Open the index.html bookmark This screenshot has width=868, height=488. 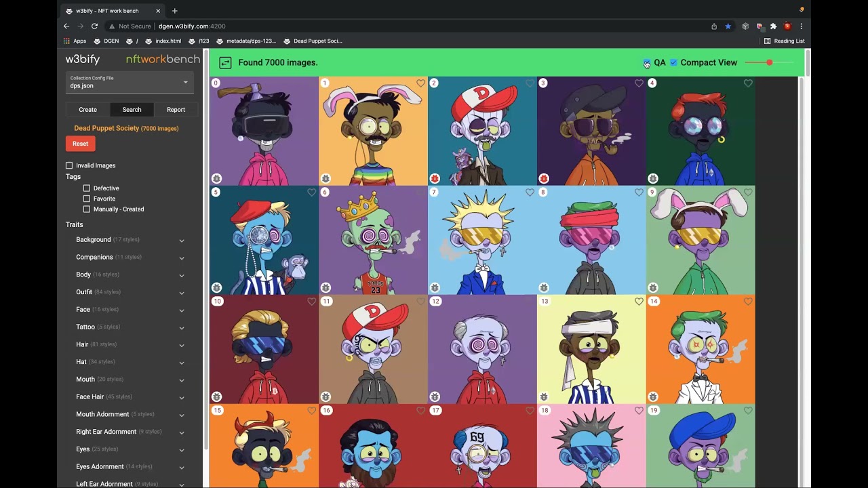[163, 41]
